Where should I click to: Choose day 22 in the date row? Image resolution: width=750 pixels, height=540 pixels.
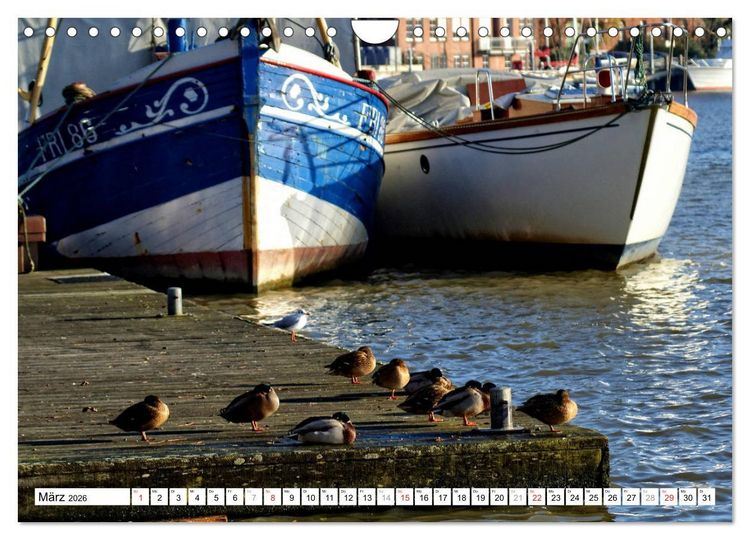(537, 496)
